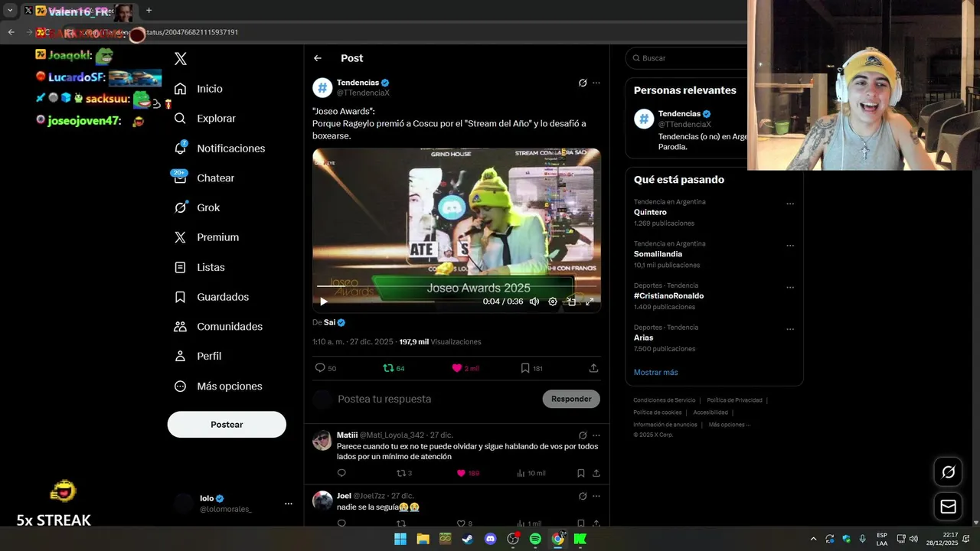Open the Windows Start menu

pyautogui.click(x=400, y=539)
